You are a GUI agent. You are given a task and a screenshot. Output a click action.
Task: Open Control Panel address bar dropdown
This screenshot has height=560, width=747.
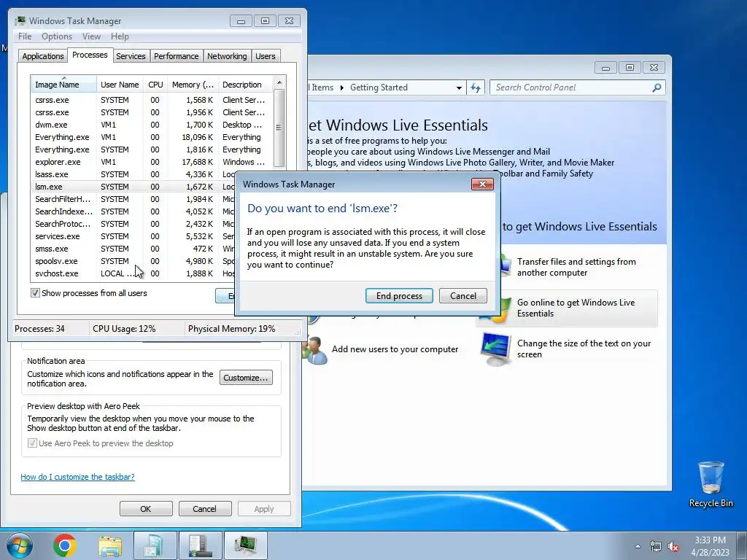(459, 87)
